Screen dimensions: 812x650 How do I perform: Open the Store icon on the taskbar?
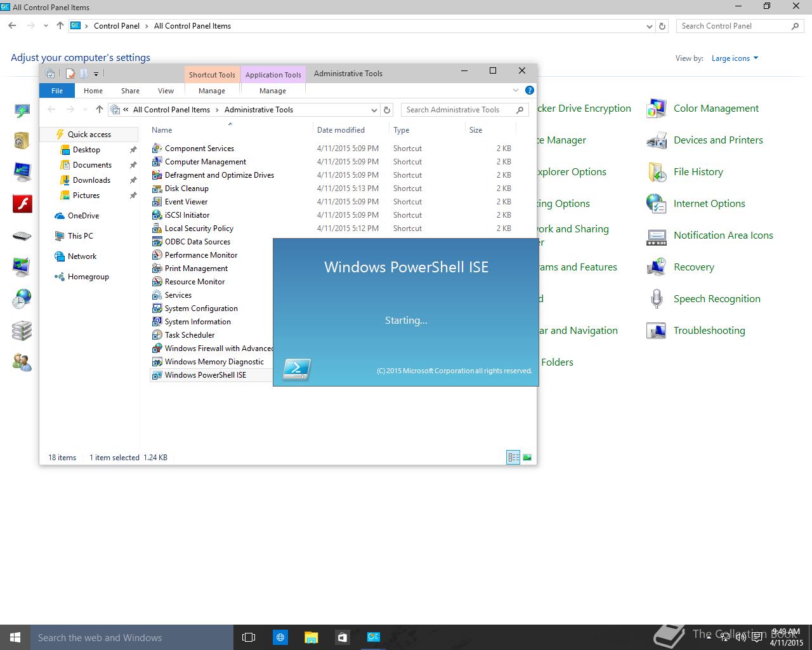click(342, 637)
